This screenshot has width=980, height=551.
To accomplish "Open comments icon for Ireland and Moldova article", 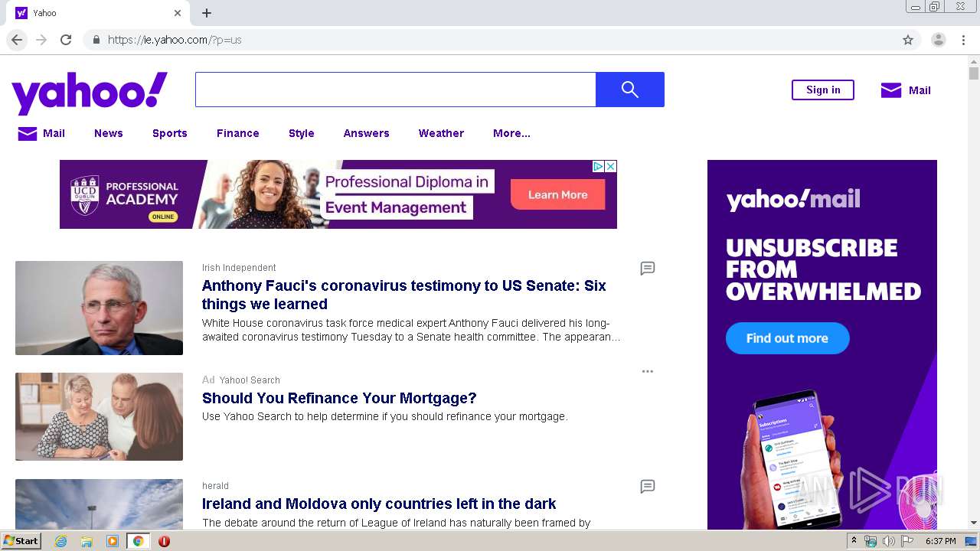I will pyautogui.click(x=648, y=487).
